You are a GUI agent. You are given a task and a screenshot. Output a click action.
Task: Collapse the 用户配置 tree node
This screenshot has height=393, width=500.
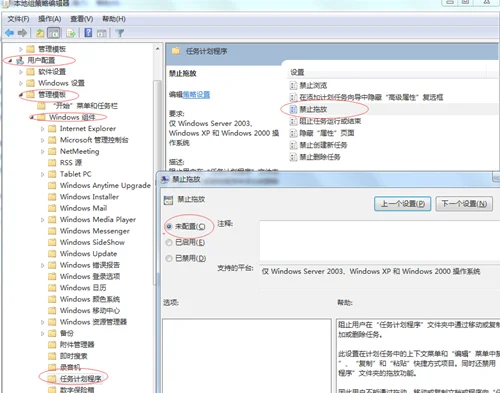pyautogui.click(x=10, y=61)
